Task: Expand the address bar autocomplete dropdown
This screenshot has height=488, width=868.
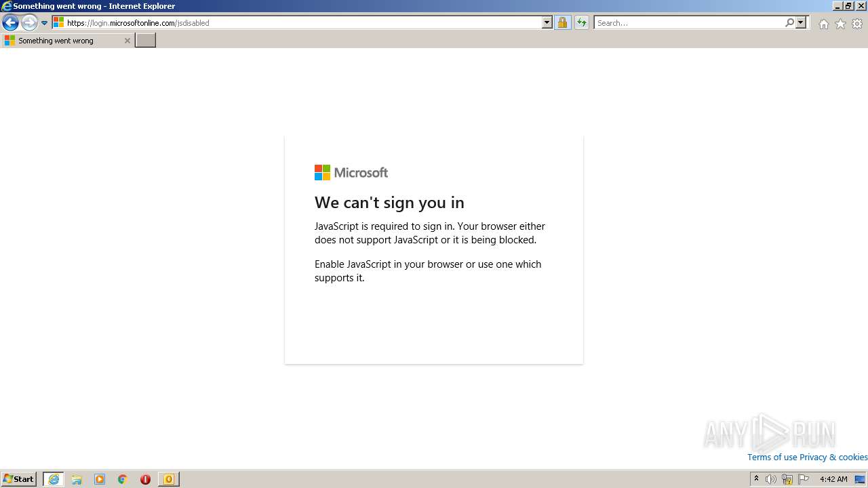Action: (x=547, y=22)
